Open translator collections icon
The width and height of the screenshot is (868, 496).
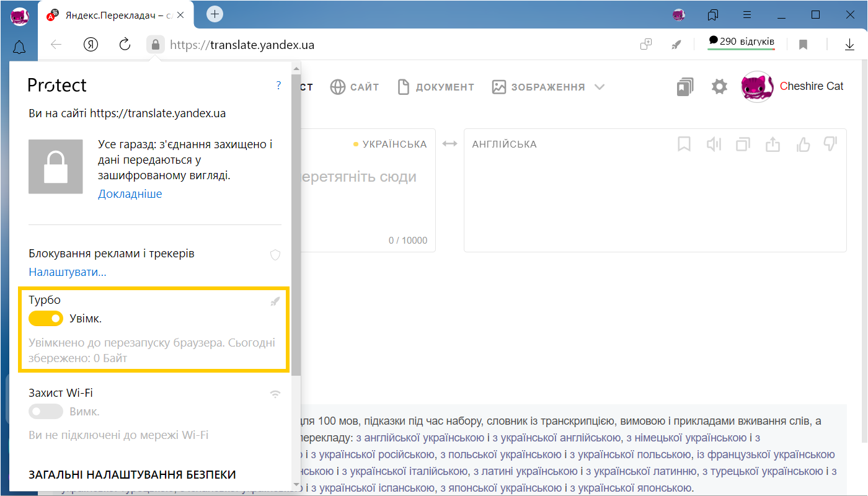685,87
